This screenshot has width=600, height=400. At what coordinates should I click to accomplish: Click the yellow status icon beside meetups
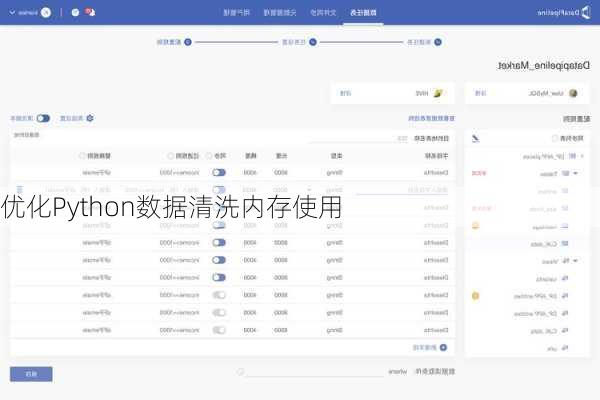click(x=475, y=225)
